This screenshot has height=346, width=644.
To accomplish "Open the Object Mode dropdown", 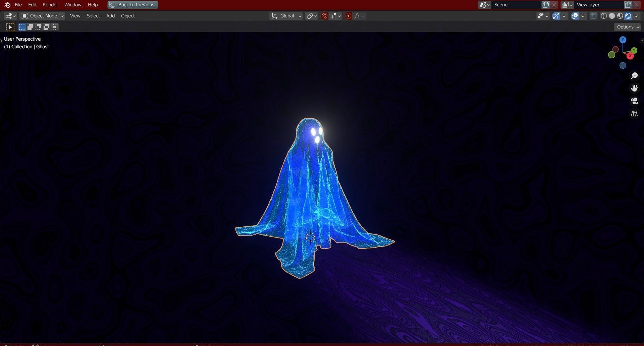I will (42, 16).
